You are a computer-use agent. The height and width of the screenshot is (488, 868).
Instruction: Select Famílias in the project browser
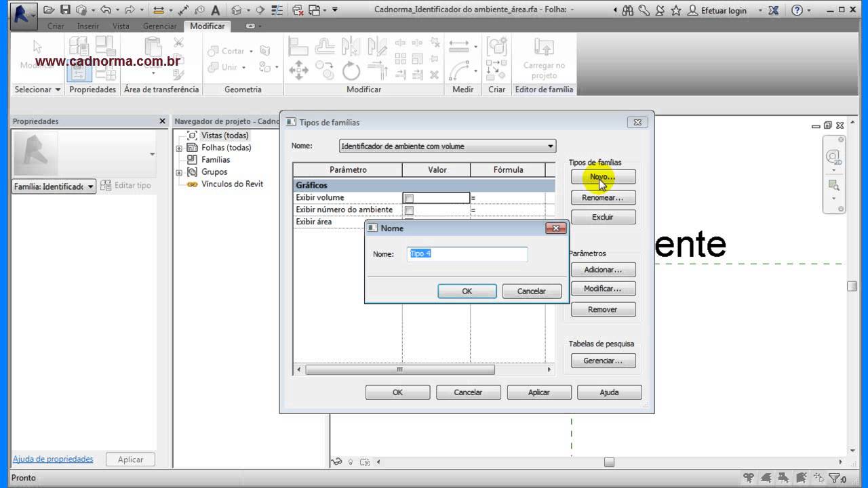[x=216, y=160]
